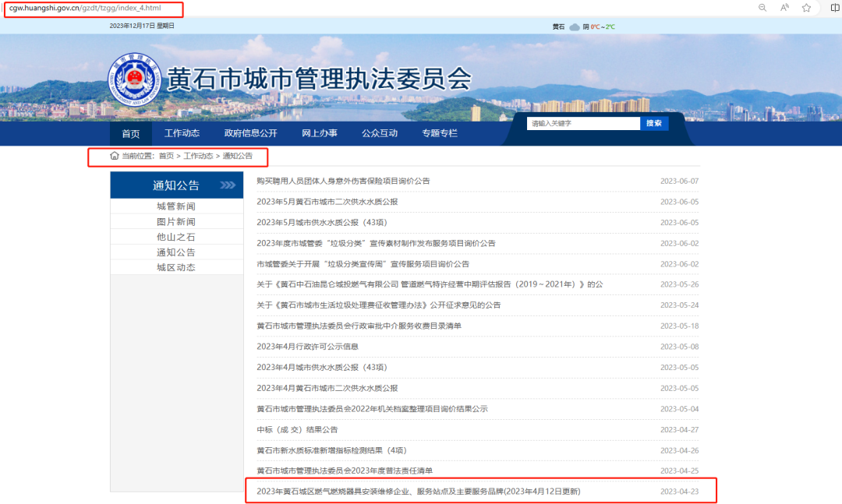Screen dimensions: 842x504
Task: Open 他山之石 from the sidebar
Action: point(176,237)
